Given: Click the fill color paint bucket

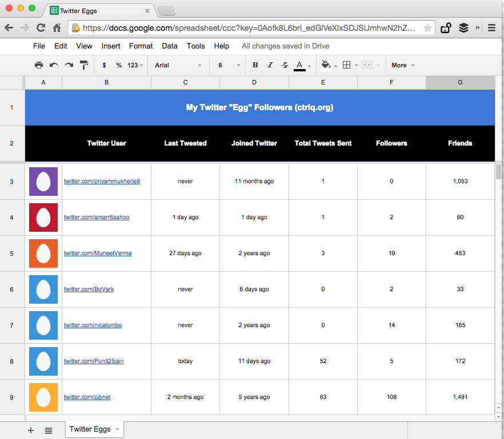Looking at the screenshot, I should click(326, 65).
